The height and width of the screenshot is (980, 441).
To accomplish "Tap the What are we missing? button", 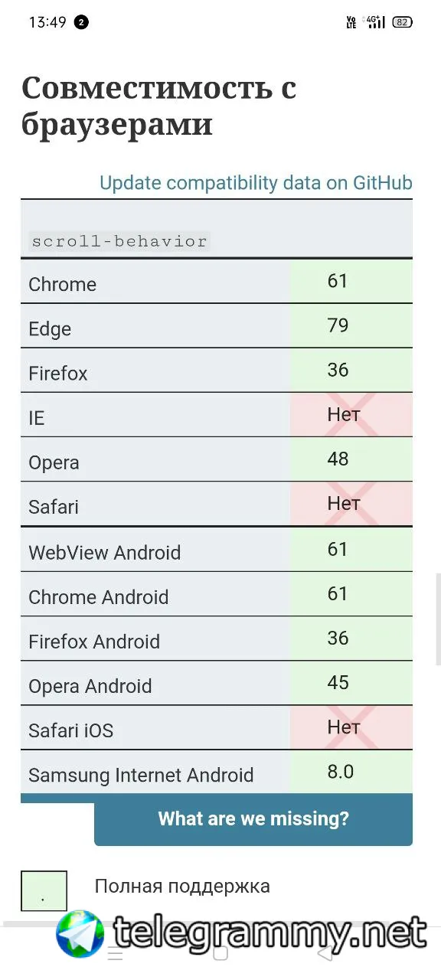I will tap(253, 819).
